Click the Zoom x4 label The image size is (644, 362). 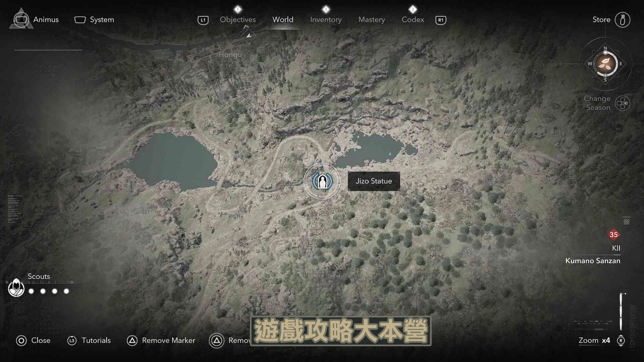594,341
